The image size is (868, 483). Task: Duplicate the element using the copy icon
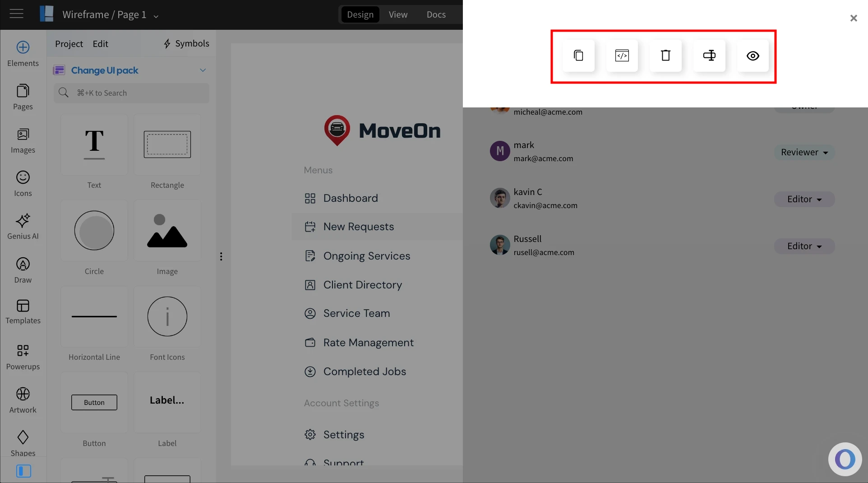pyautogui.click(x=578, y=56)
